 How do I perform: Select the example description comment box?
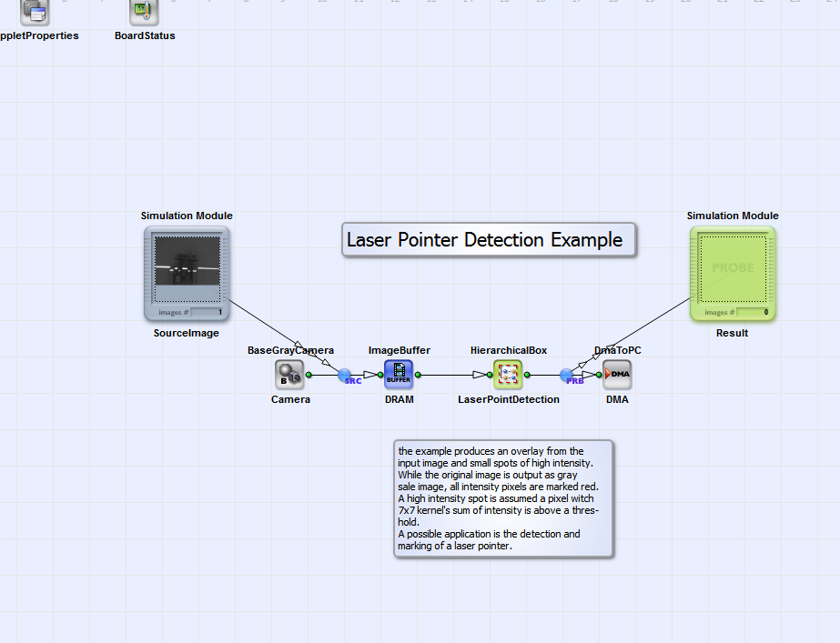point(503,499)
